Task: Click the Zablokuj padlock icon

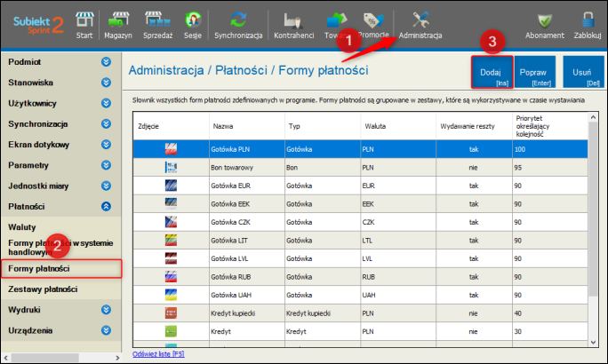Action: (588, 23)
